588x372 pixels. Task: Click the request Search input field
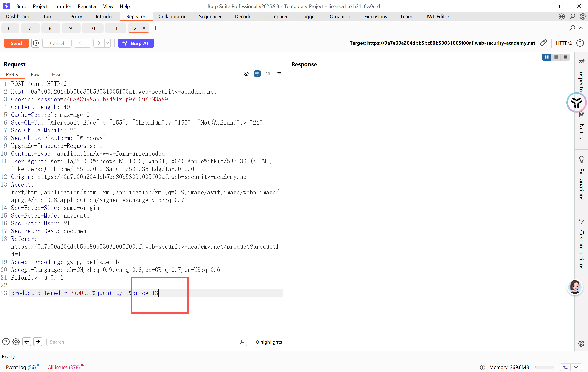pyautogui.click(x=147, y=342)
